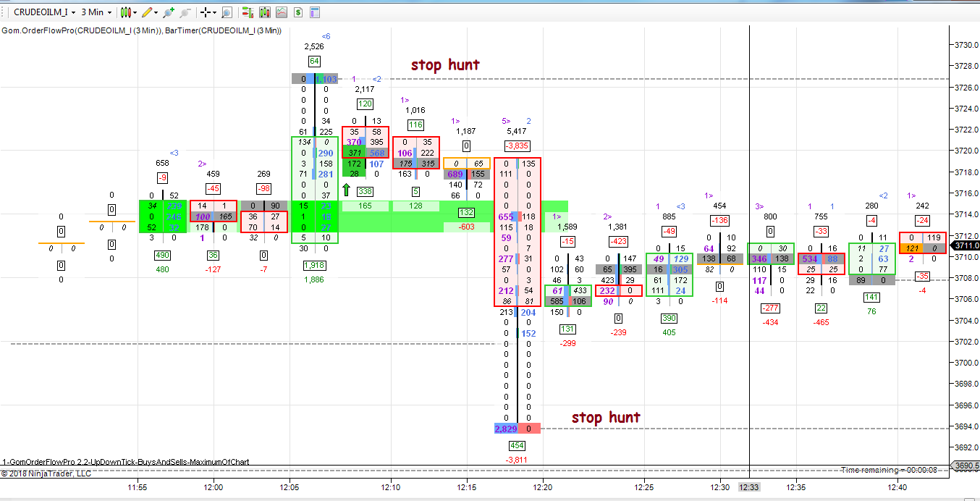Click the 12:33 time axis marker

(749, 487)
